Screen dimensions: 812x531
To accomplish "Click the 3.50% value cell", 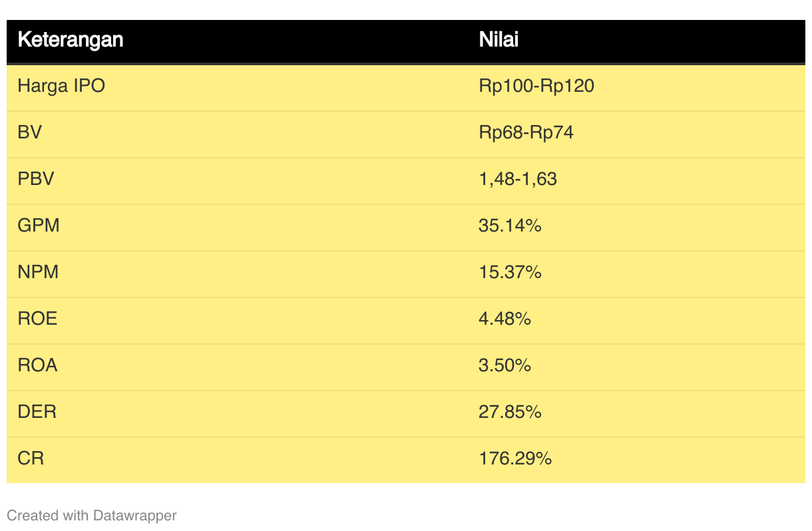I will 505,365.
